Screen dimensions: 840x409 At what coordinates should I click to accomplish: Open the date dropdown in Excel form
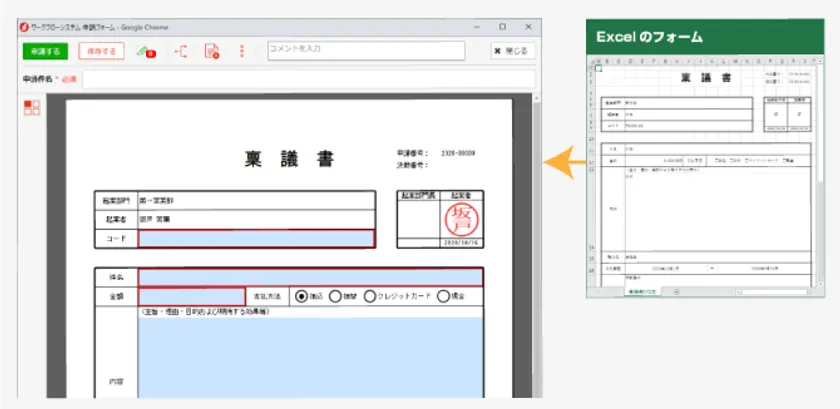coord(714,268)
